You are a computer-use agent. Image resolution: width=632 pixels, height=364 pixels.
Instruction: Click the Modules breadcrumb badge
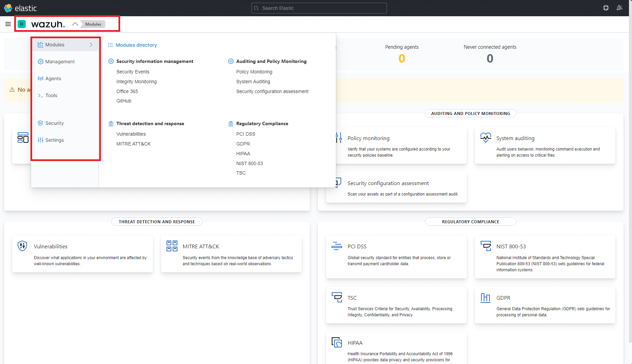point(93,24)
